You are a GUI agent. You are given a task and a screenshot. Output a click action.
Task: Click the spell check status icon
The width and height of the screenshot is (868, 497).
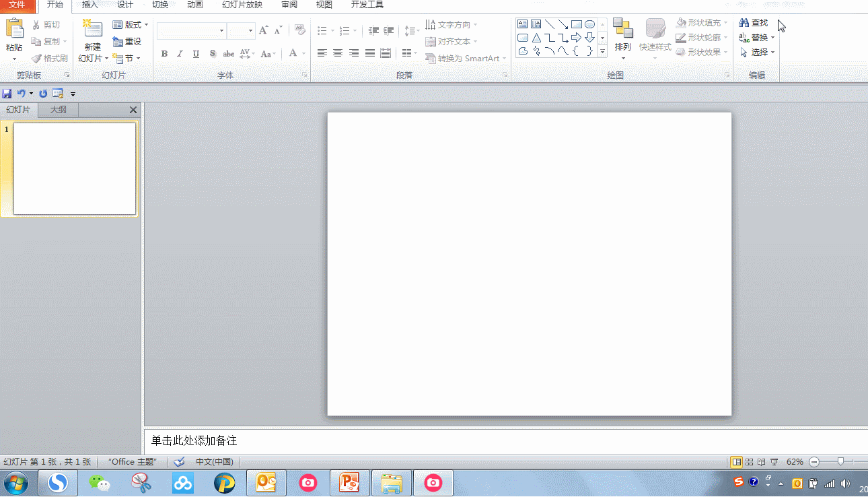180,462
